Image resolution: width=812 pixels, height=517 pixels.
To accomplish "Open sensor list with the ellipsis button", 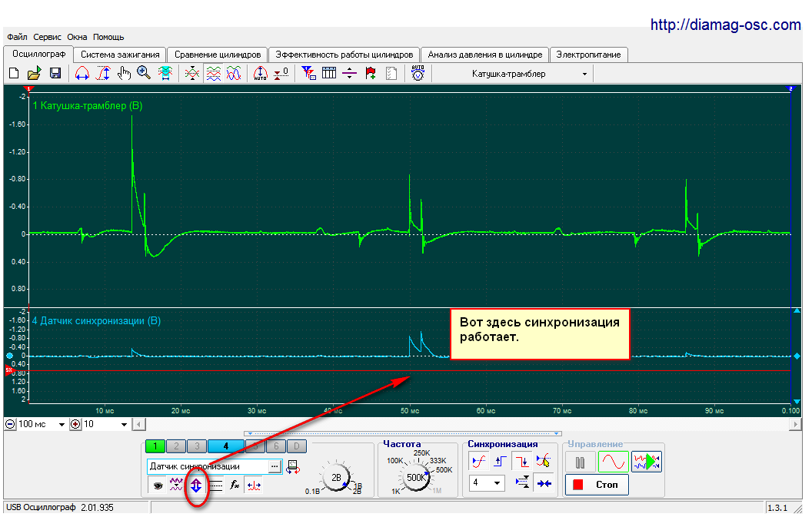I will click(x=275, y=466).
